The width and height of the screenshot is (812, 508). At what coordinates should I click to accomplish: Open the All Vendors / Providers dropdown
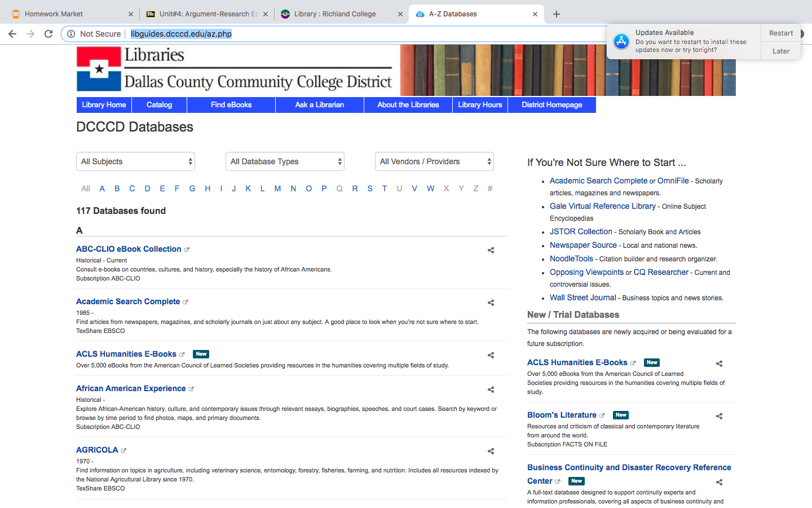434,161
